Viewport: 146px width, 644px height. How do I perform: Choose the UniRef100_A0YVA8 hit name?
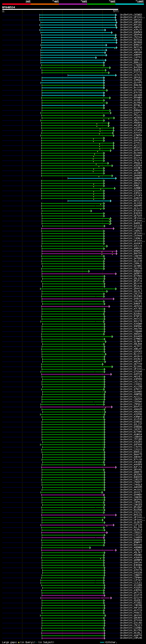(x=131, y=90)
